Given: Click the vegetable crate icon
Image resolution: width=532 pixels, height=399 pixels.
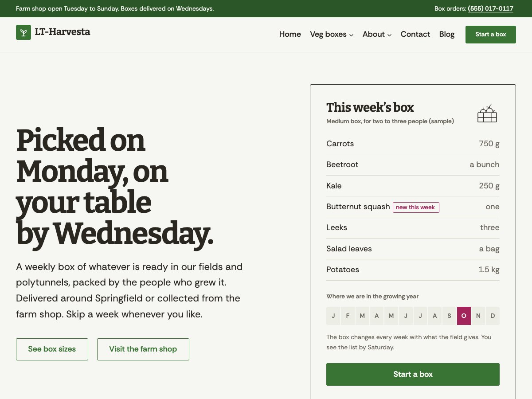Looking at the screenshot, I should click(487, 114).
